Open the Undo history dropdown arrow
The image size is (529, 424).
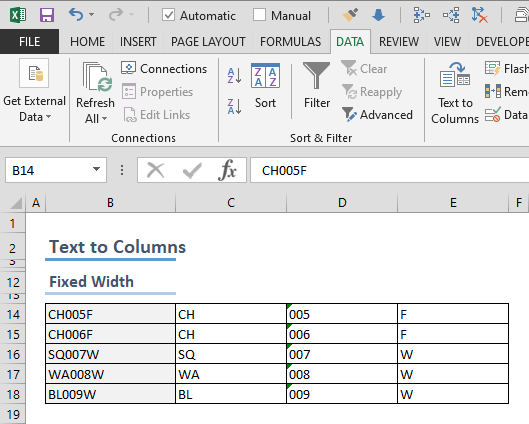click(x=91, y=15)
